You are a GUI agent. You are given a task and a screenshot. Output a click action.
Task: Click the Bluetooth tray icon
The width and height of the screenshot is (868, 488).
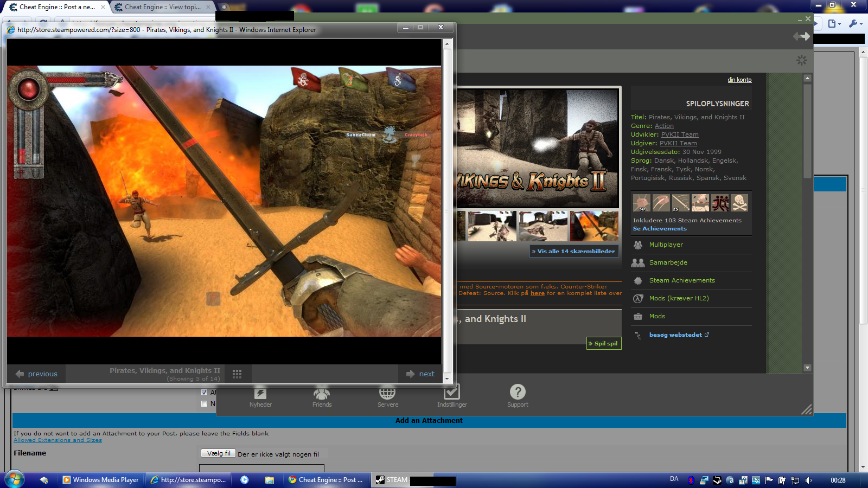pyautogui.click(x=691, y=480)
